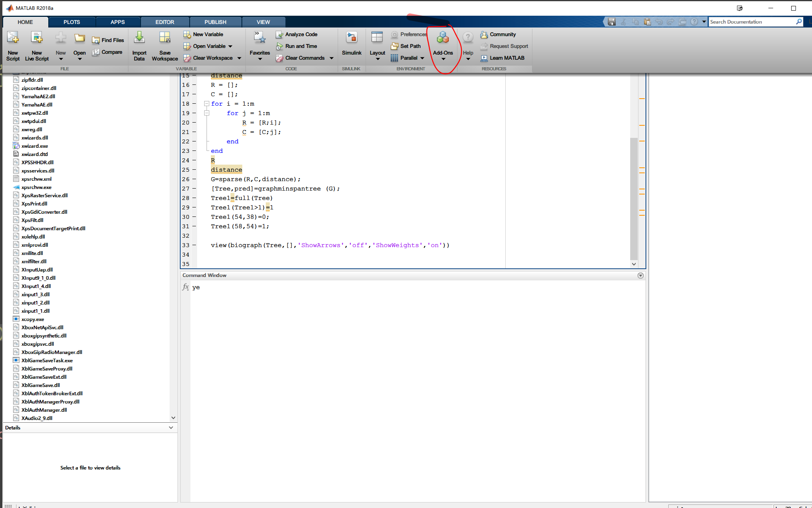Switch to the PUBLISH tab
The height and width of the screenshot is (508, 812).
[215, 22]
